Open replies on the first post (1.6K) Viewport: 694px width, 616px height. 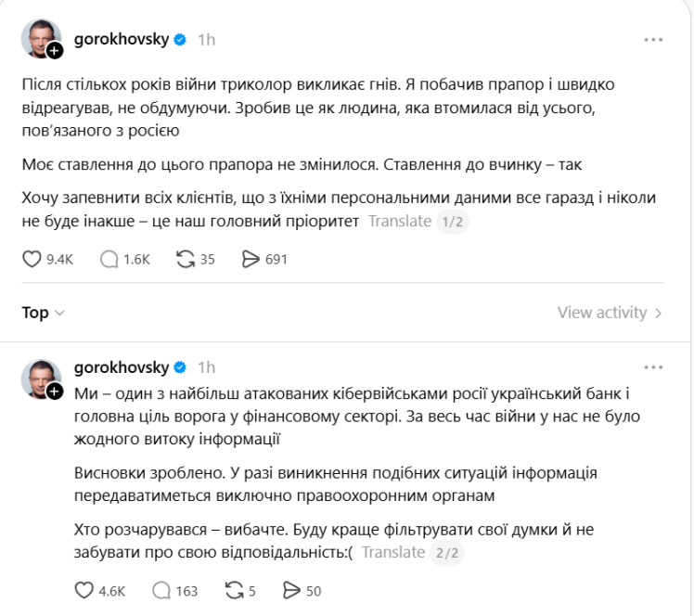[110, 260]
